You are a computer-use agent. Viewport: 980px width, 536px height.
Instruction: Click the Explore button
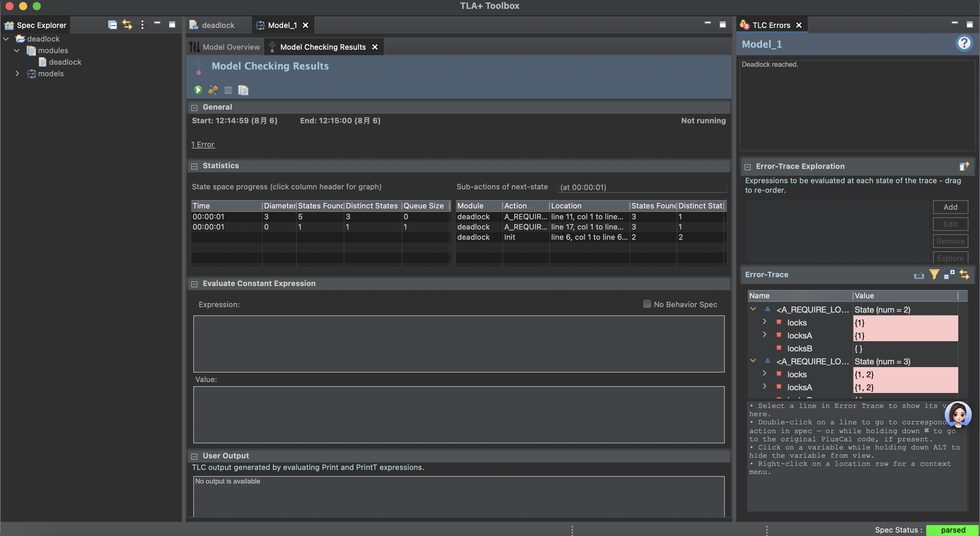click(950, 258)
